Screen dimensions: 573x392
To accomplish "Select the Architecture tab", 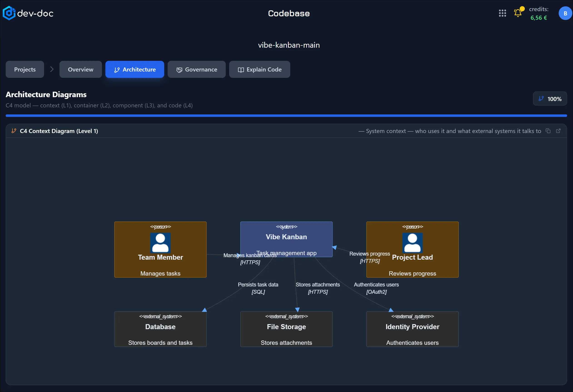I will [x=135, y=69].
